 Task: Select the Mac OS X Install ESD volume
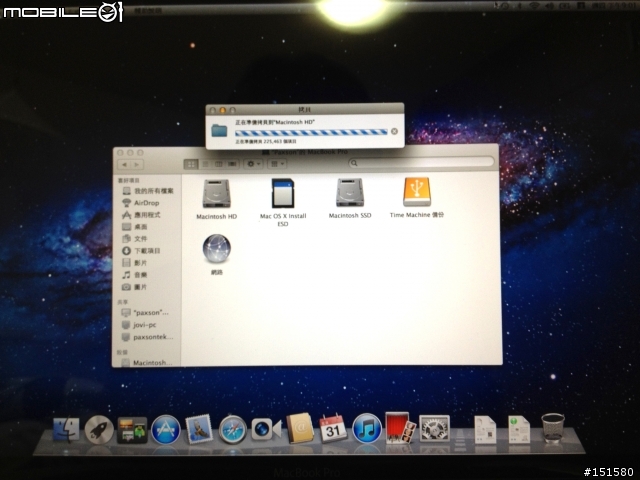283,193
